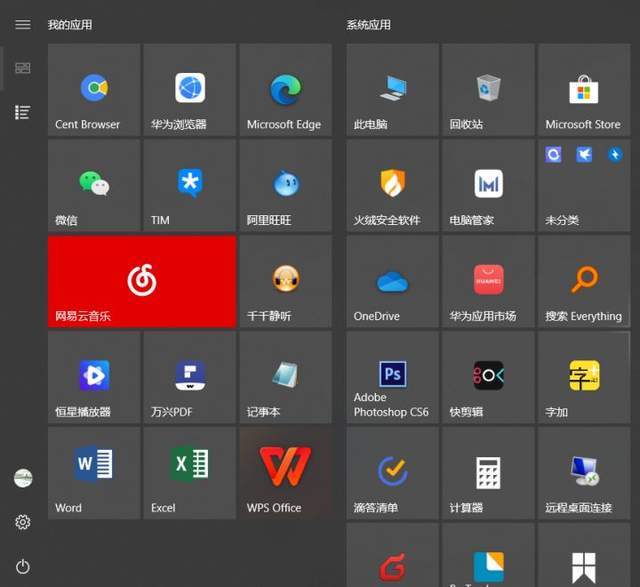
Task: Launch the TIM tile
Action: pos(190,186)
